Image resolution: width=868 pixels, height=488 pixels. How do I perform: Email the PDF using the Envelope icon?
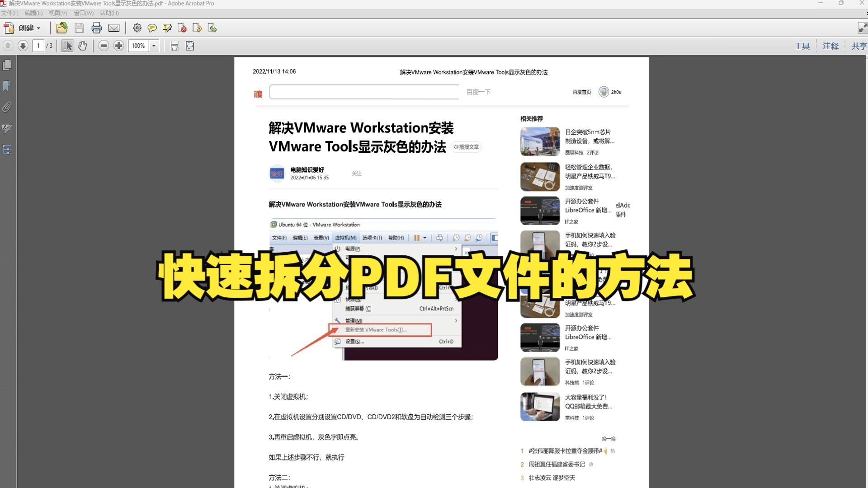point(114,28)
